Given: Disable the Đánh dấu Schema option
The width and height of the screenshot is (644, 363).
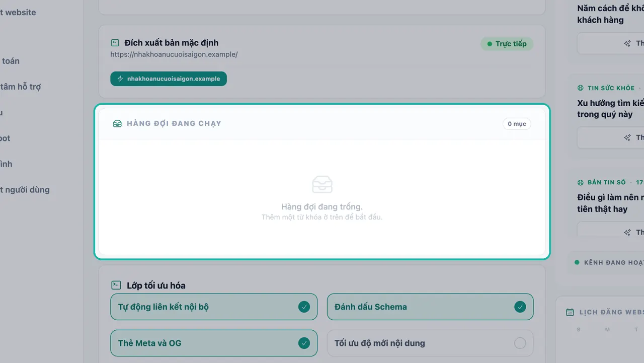Looking at the screenshot, I should pyautogui.click(x=430, y=307).
